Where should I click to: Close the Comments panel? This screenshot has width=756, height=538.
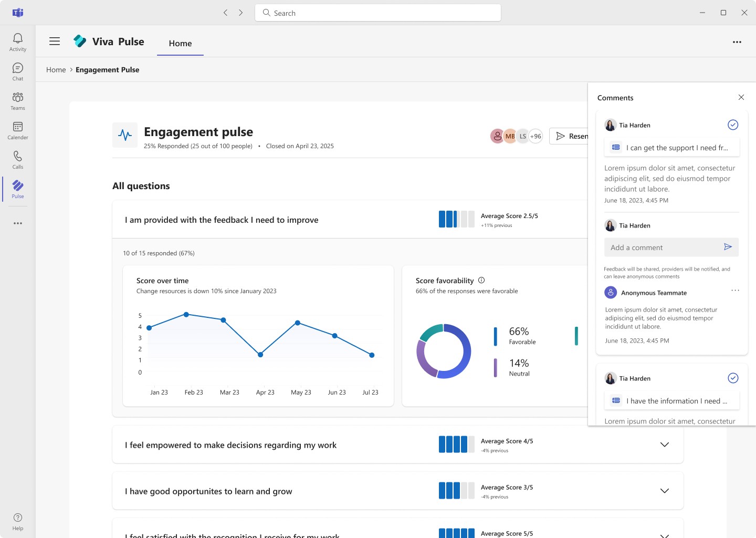741,97
